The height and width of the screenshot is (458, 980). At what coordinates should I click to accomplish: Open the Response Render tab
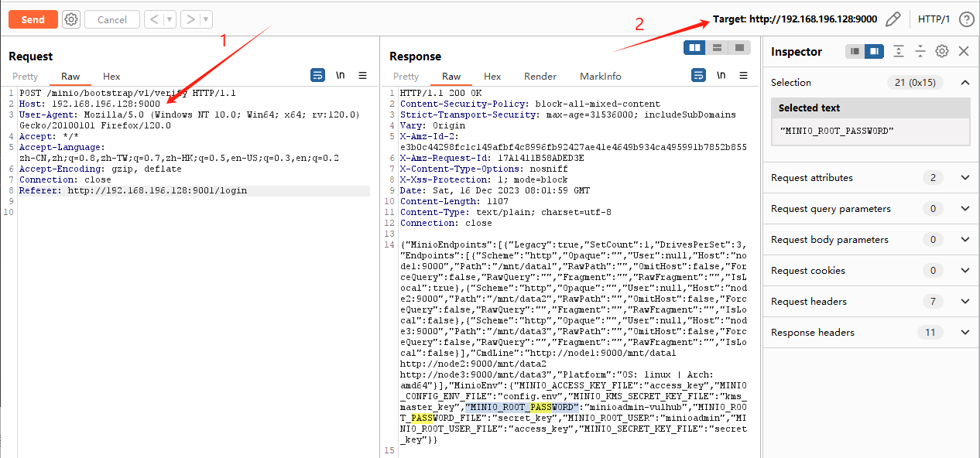pos(540,77)
